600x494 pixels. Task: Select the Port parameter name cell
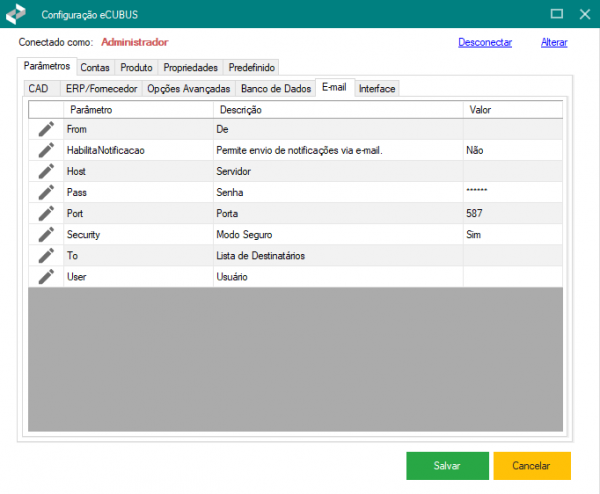click(138, 214)
